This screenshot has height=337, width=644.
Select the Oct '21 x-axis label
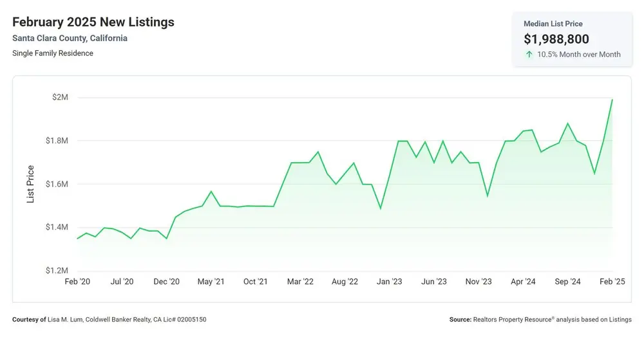(x=256, y=282)
